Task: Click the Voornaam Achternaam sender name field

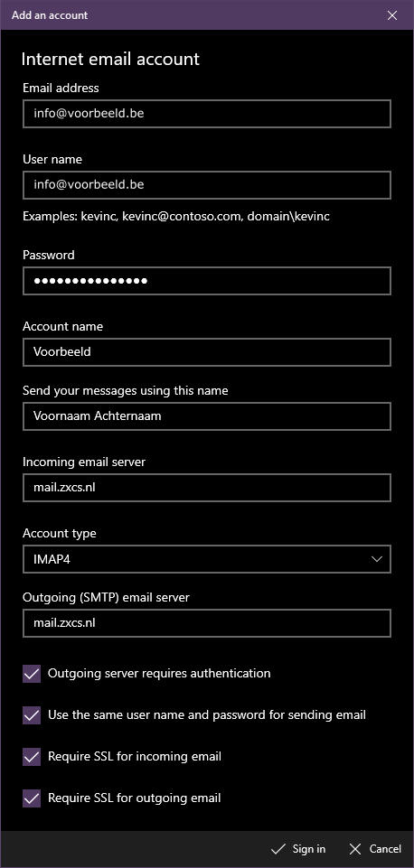Action: (207, 416)
